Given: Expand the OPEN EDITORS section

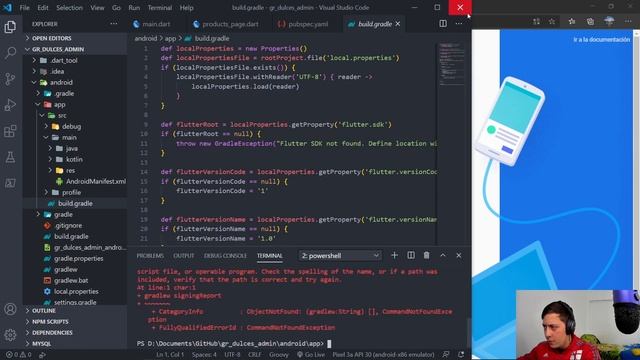Looking at the screenshot, I should point(75,38).
